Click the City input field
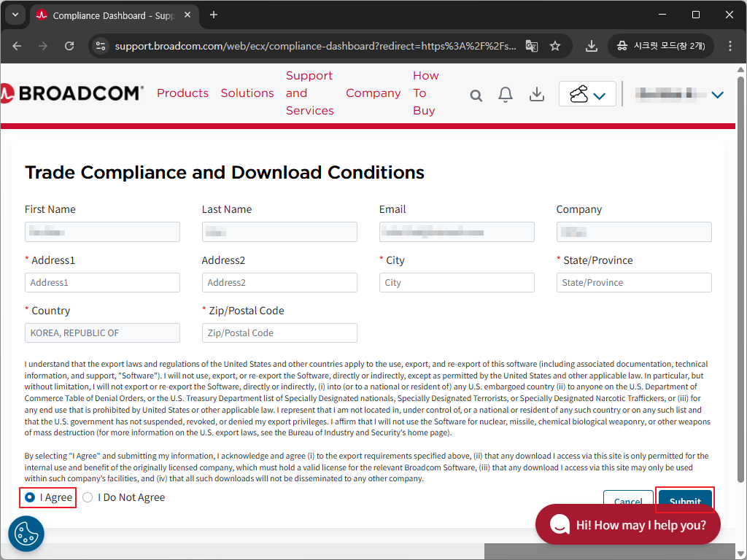This screenshot has width=747, height=560. 457,282
